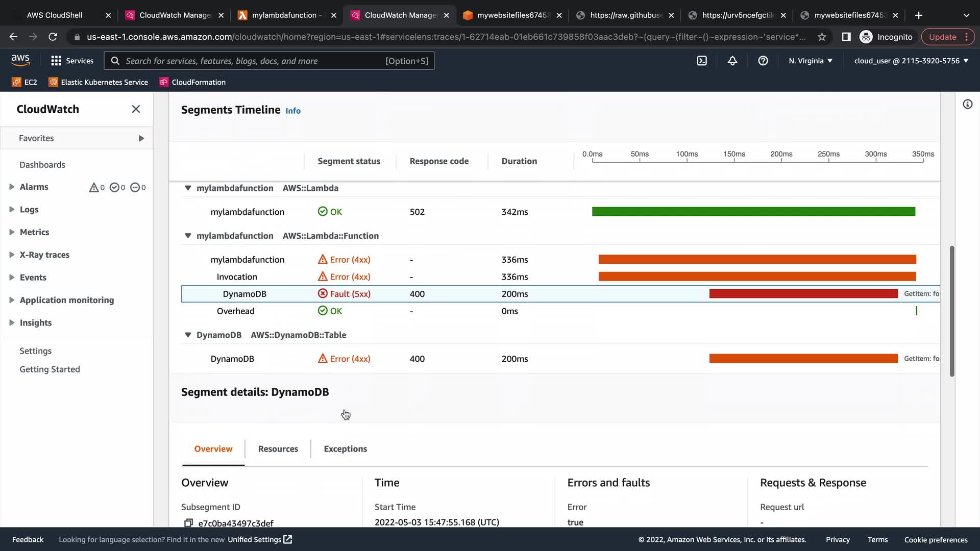The width and height of the screenshot is (980, 551).
Task: Bookmark this page with star icon
Action: pyautogui.click(x=822, y=37)
